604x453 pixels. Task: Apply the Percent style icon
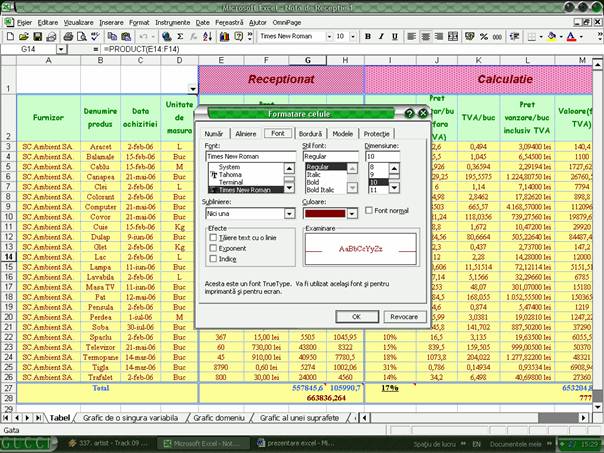[x=484, y=37]
